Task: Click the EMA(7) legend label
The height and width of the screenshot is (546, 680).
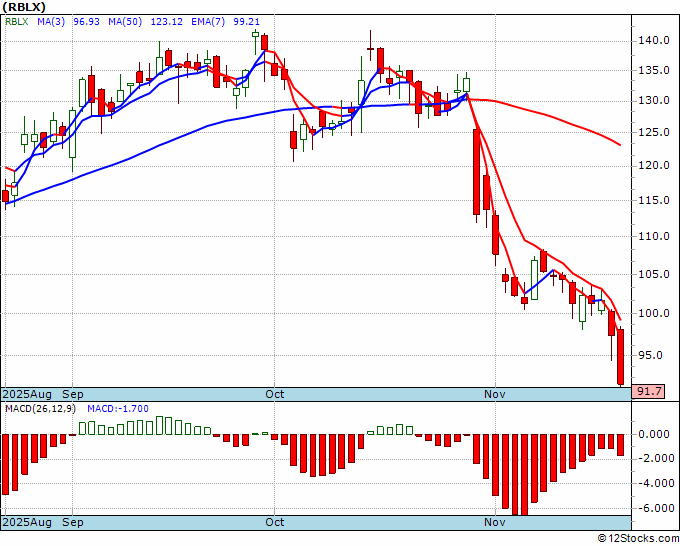Action: 208,22
